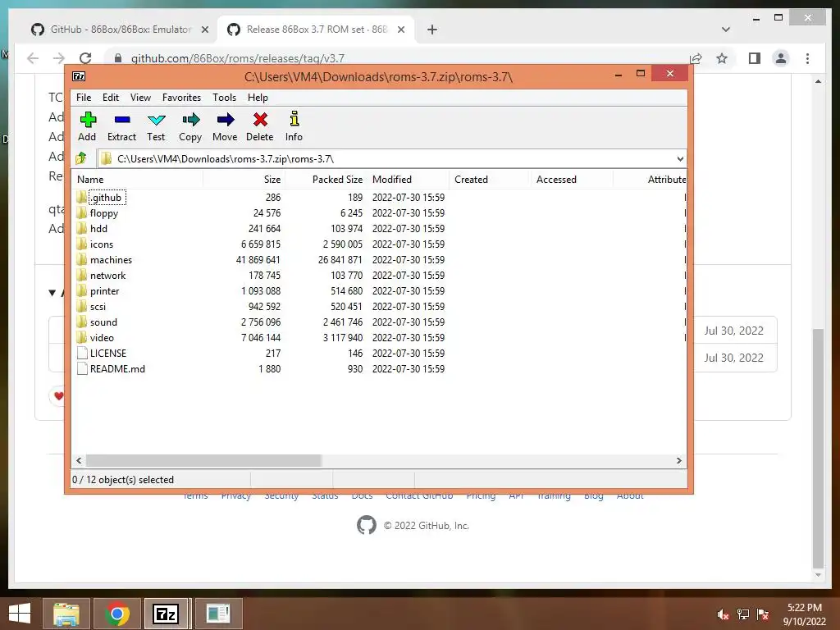Click the Move toolbar icon
Viewport: 840px width, 630px height.
pos(225,120)
